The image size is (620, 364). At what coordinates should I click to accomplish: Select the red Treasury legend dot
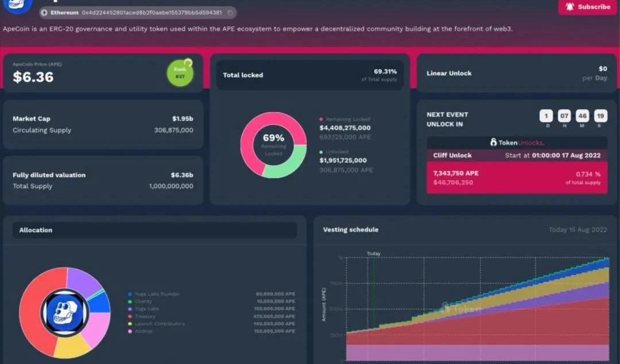coord(130,316)
